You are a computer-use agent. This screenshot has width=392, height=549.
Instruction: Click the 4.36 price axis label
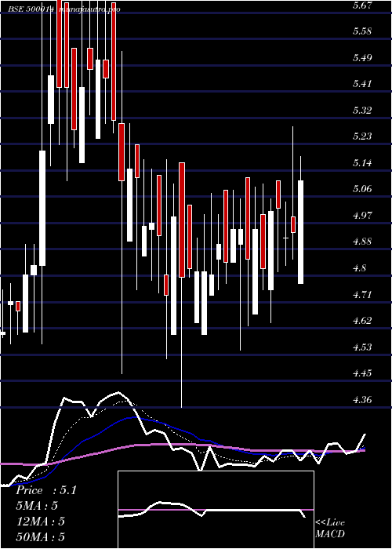361,399
